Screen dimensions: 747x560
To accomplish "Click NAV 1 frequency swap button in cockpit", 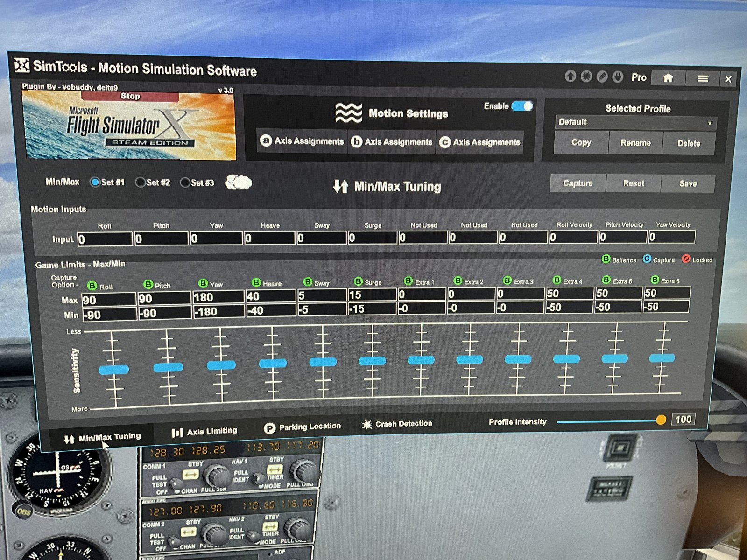I will [275, 469].
